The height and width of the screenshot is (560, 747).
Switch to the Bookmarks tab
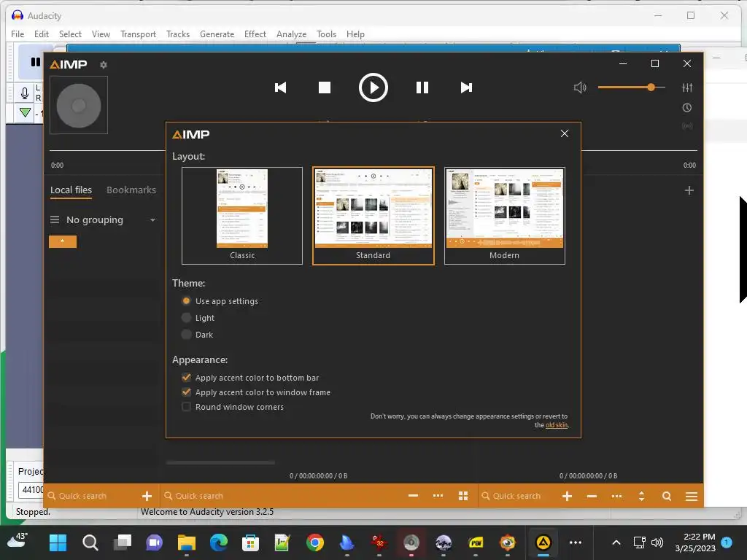131,190
